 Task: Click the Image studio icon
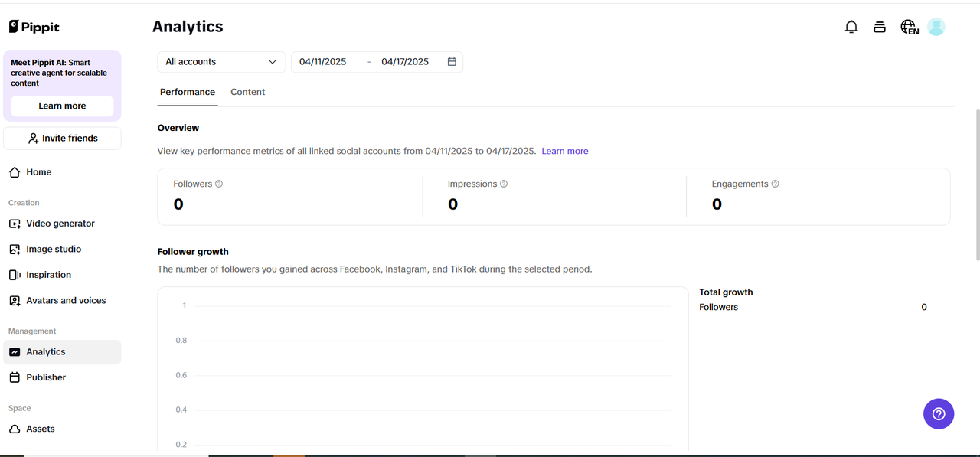point(15,250)
